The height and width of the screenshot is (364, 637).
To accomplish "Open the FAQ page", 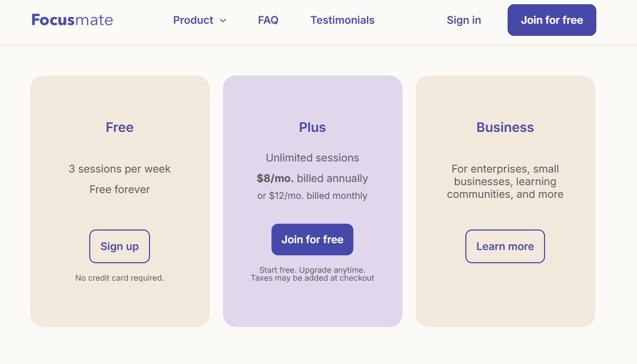I will [x=268, y=20].
